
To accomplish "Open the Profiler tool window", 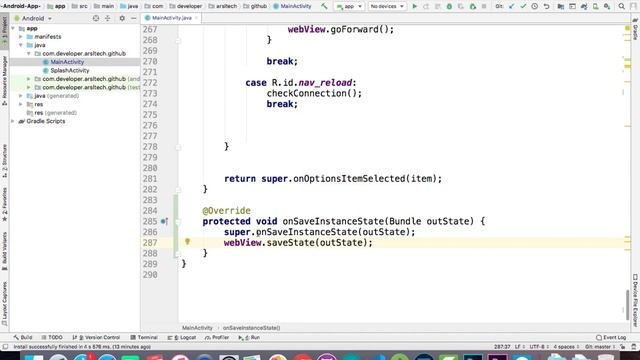I will point(217,338).
